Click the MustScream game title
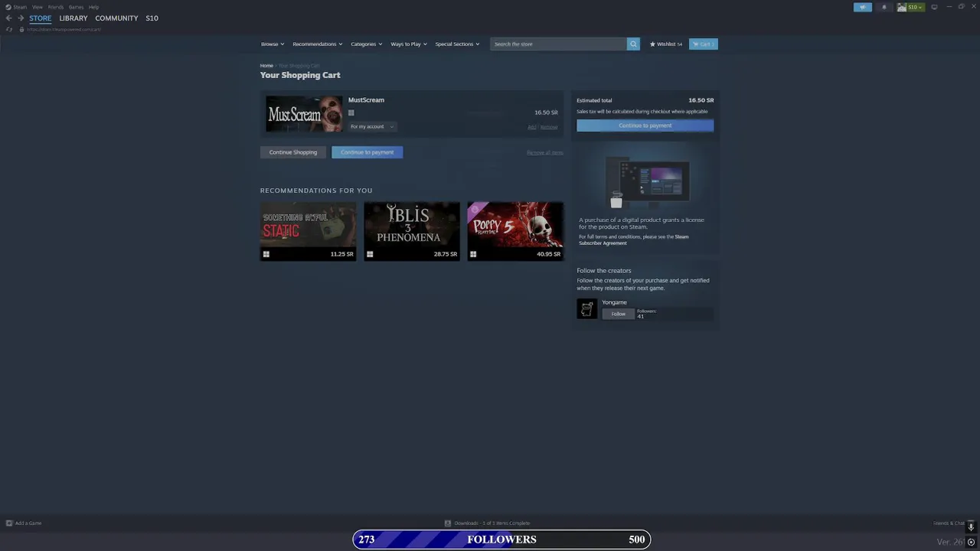The image size is (980, 551). pyautogui.click(x=366, y=100)
